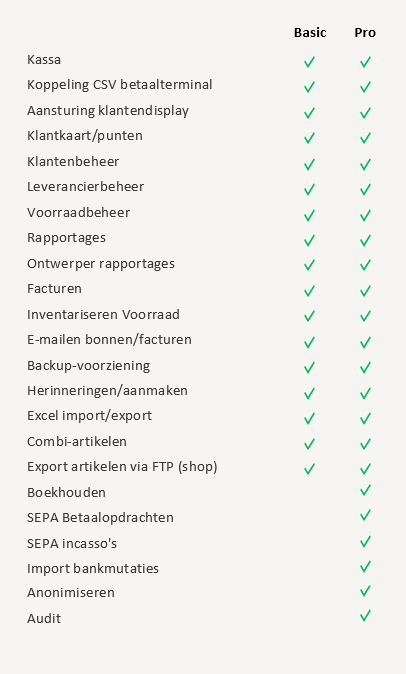The image size is (406, 674).
Task: Click the Pro checkmark for SEPA incasso's
Action: point(365,541)
